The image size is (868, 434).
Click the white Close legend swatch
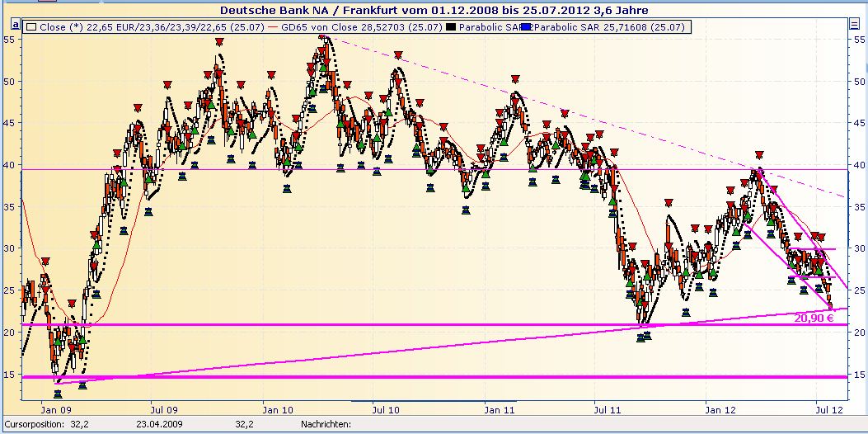click(31, 26)
